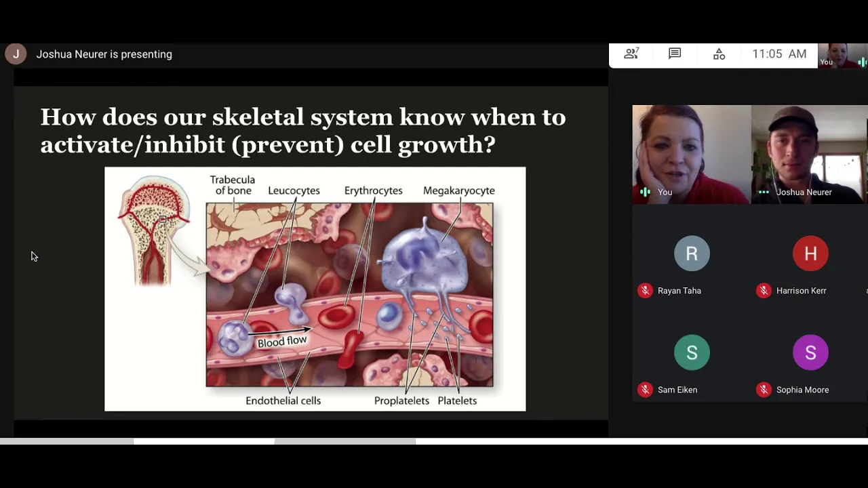Click Rayan Taha's R avatar
Screen dimensions: 868x488
692,253
